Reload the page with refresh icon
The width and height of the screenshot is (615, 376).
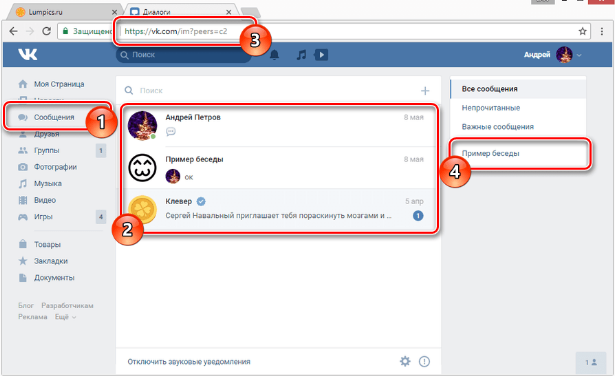pyautogui.click(x=46, y=31)
